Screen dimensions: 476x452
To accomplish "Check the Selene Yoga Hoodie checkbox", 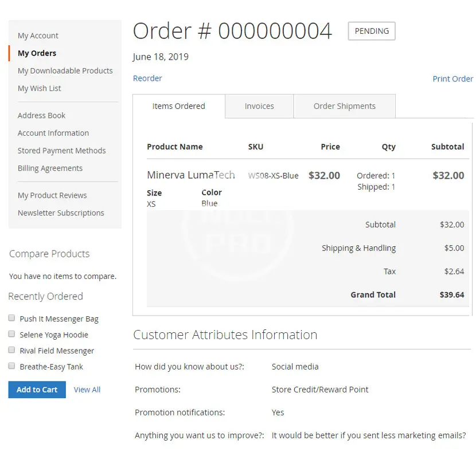I will (x=11, y=334).
